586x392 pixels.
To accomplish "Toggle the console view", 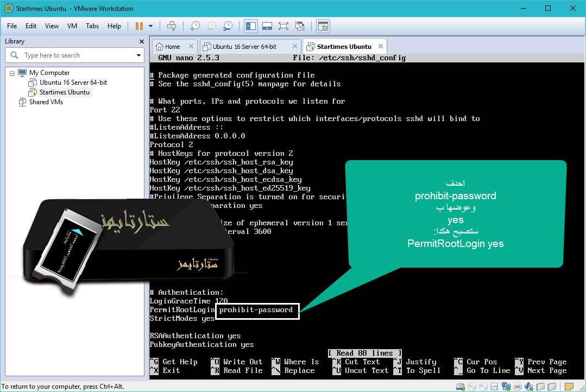I will [323, 26].
